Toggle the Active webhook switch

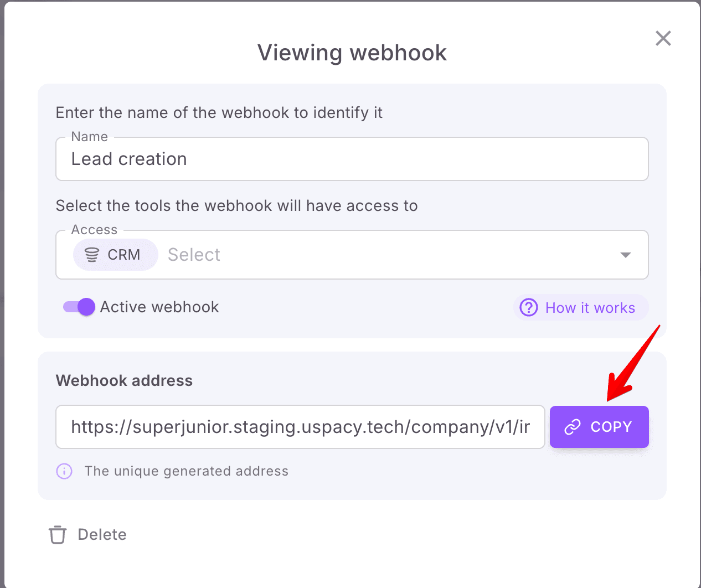pos(79,307)
